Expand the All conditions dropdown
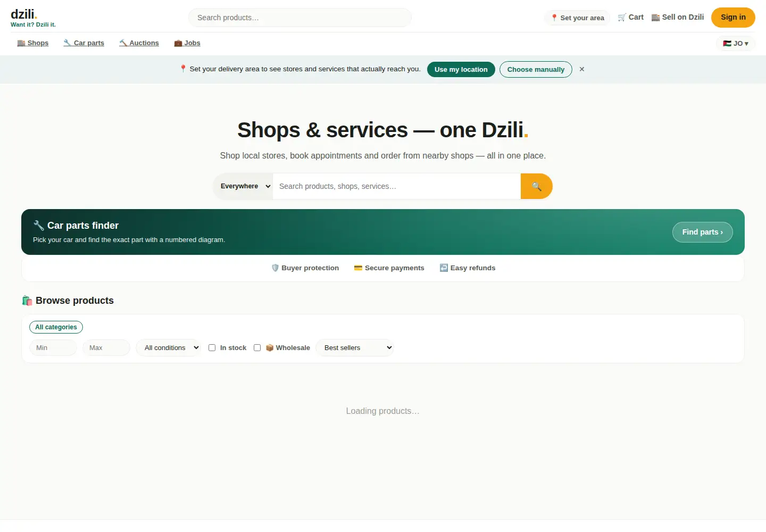Screen dimensions: 766x532 coord(169,348)
